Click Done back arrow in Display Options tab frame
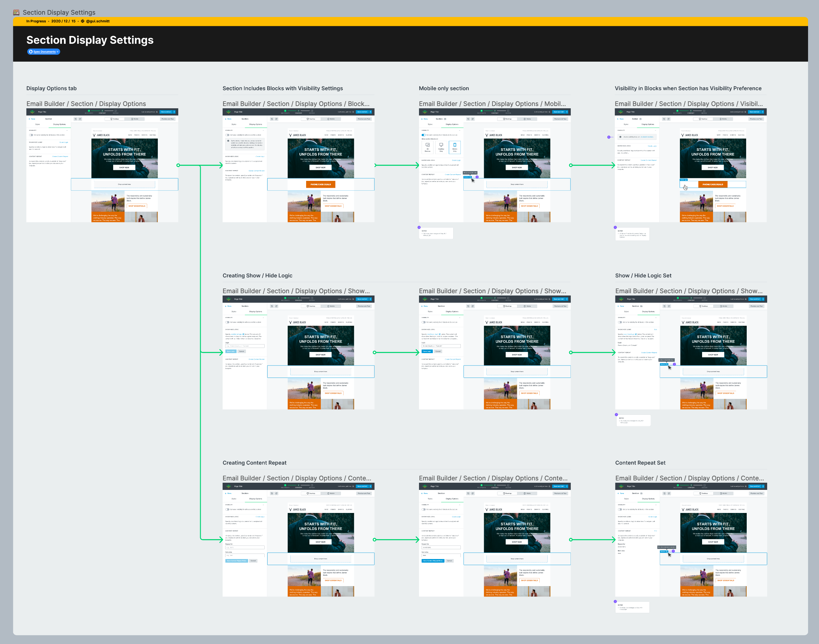819x644 pixels. coord(32,119)
